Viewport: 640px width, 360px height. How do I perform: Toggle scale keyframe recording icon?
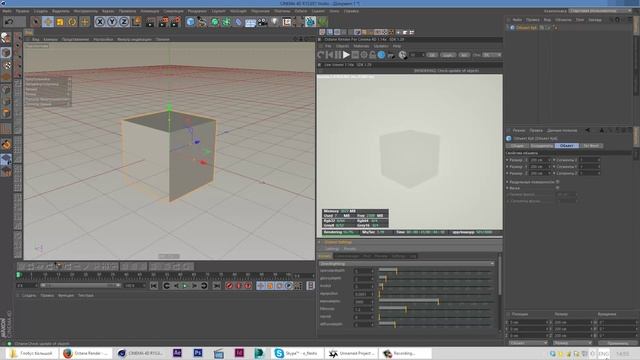pos(270,286)
